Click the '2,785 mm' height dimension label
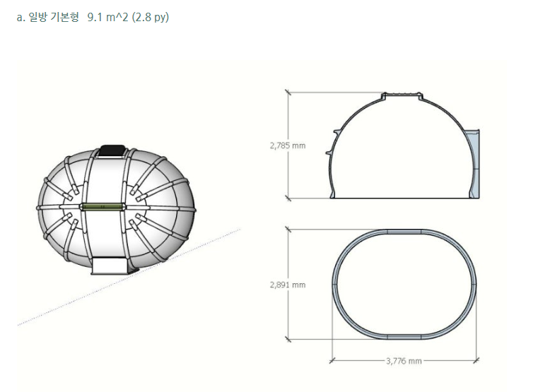 pos(288,145)
